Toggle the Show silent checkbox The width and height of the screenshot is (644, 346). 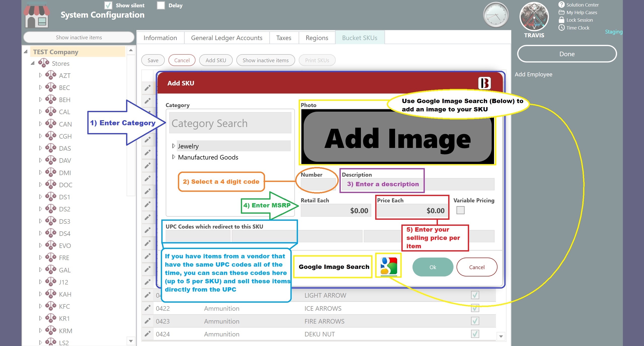coord(108,5)
